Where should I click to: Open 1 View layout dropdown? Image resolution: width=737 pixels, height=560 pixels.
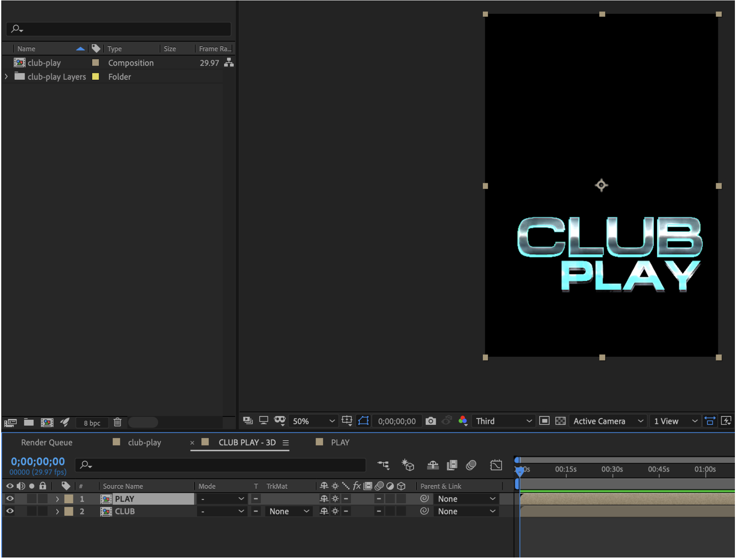click(x=675, y=421)
